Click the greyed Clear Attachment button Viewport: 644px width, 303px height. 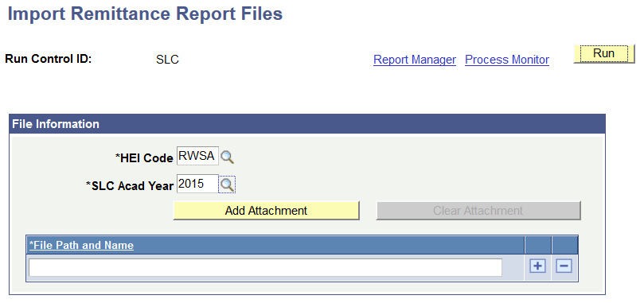(478, 211)
